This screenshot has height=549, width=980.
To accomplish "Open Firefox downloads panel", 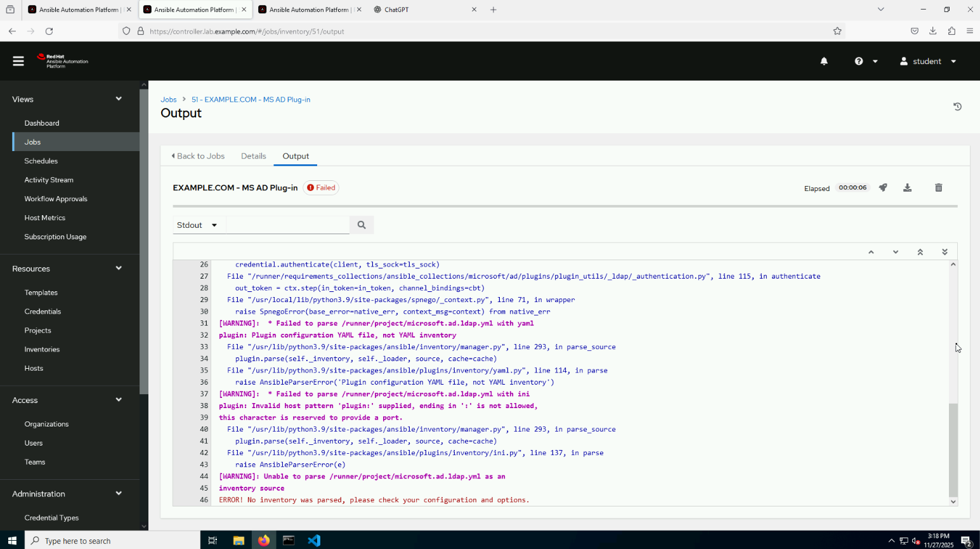I will pyautogui.click(x=933, y=31).
